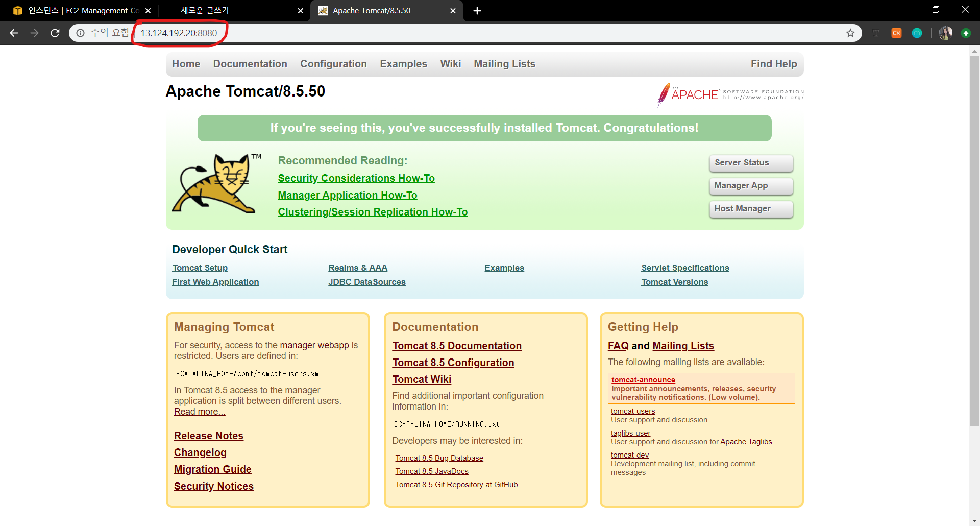Image resolution: width=980 pixels, height=526 pixels.
Task: Click the browser forward arrow
Action: click(x=34, y=33)
